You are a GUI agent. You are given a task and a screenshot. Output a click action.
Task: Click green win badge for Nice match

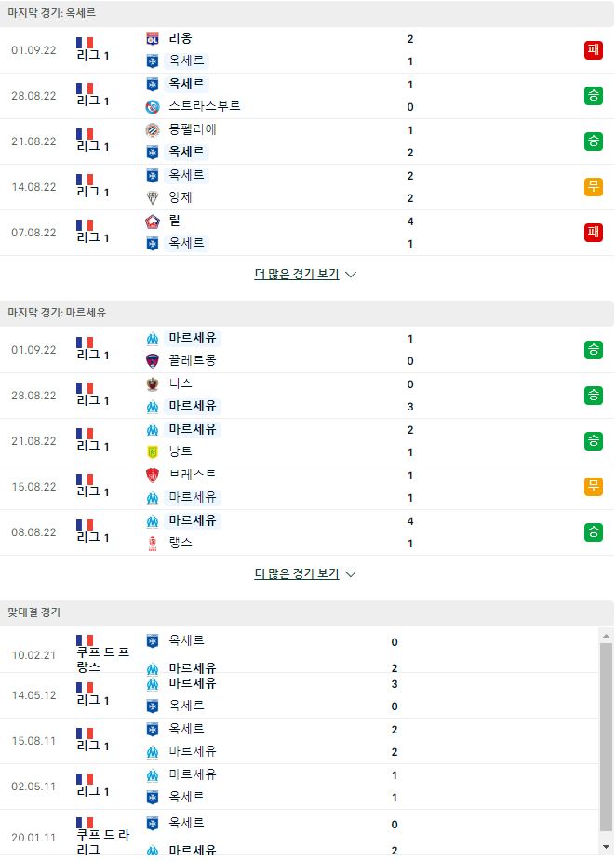594,396
